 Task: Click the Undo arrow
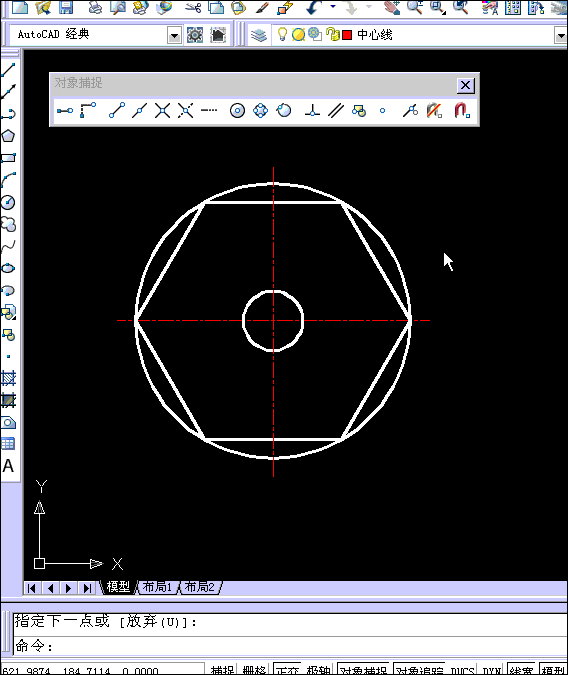click(314, 7)
